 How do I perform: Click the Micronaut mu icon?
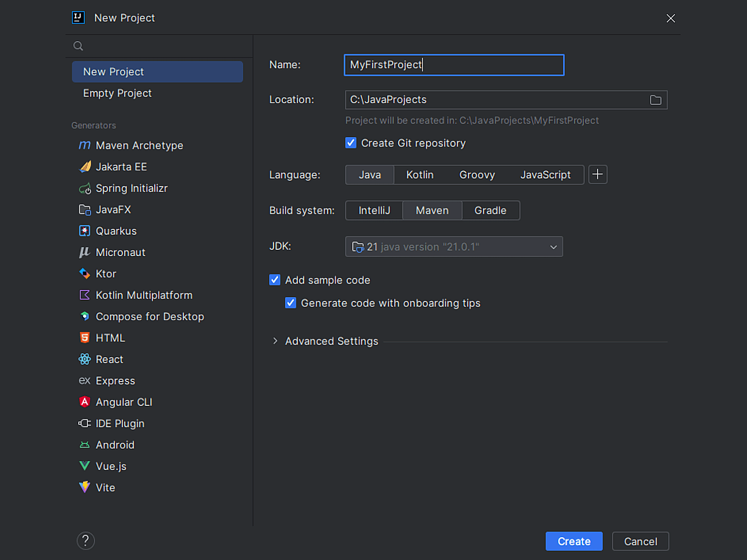coord(85,253)
